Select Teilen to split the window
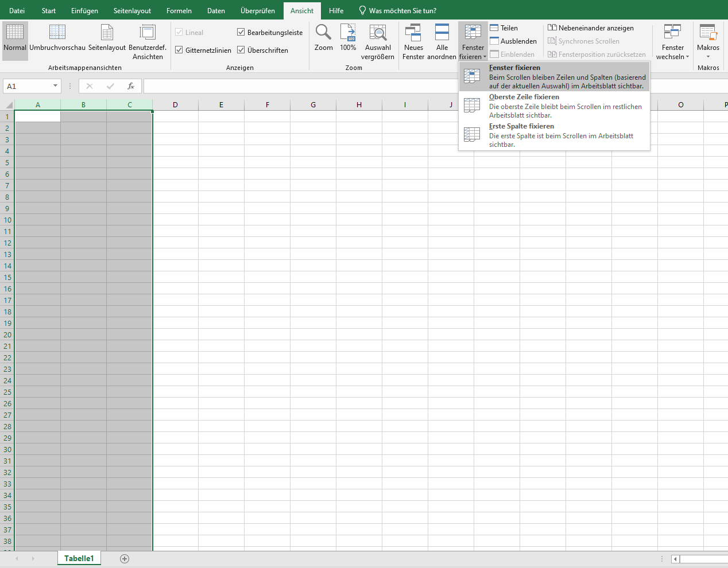The height and width of the screenshot is (568, 728). [504, 28]
